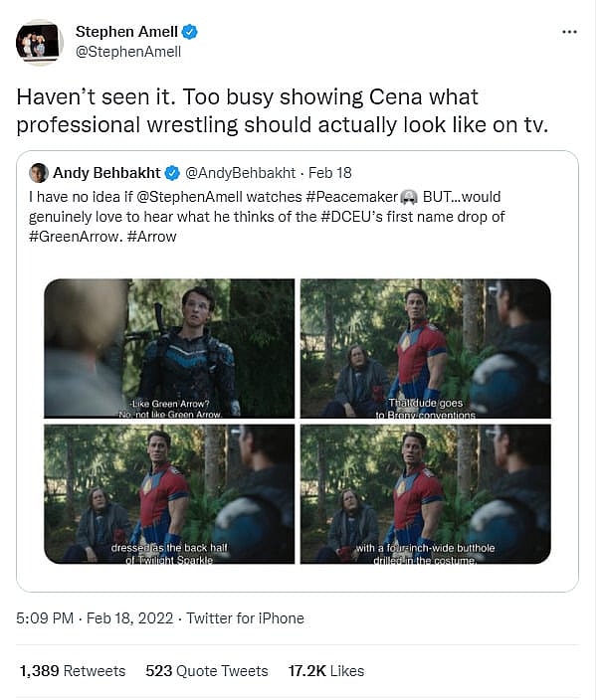Open the three-dot more options menu
602x700 pixels.
569,32
